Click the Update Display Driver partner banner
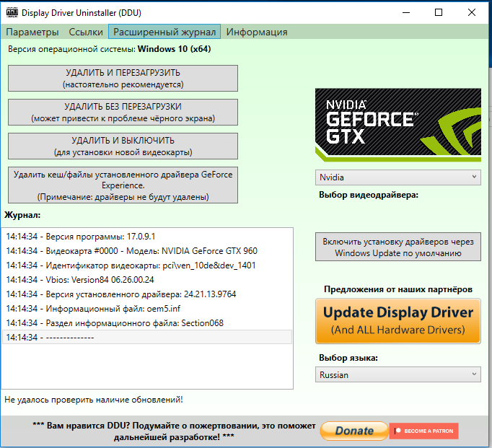The image size is (492, 448). [x=398, y=321]
